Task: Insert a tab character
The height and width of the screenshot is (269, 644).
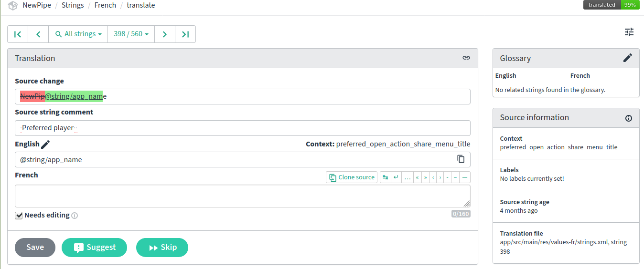Action: click(385, 177)
